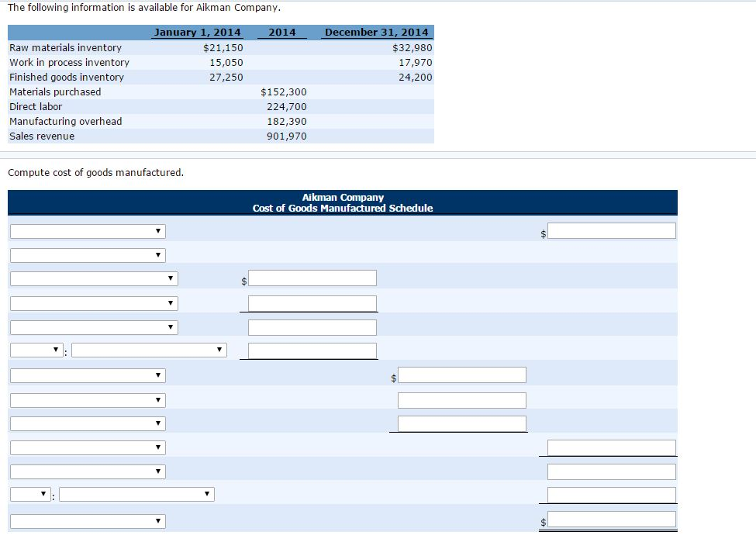The width and height of the screenshot is (756, 542).
Task: Click the twelfth-row amount field in the last column
Action: pyautogui.click(x=611, y=495)
